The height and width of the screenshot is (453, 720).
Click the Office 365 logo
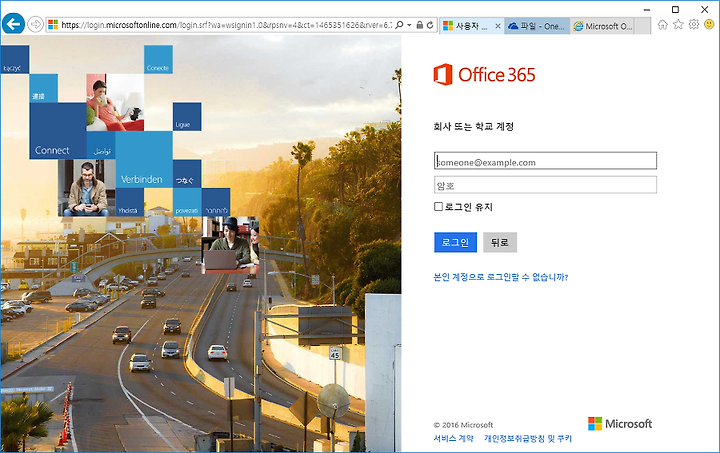click(484, 74)
